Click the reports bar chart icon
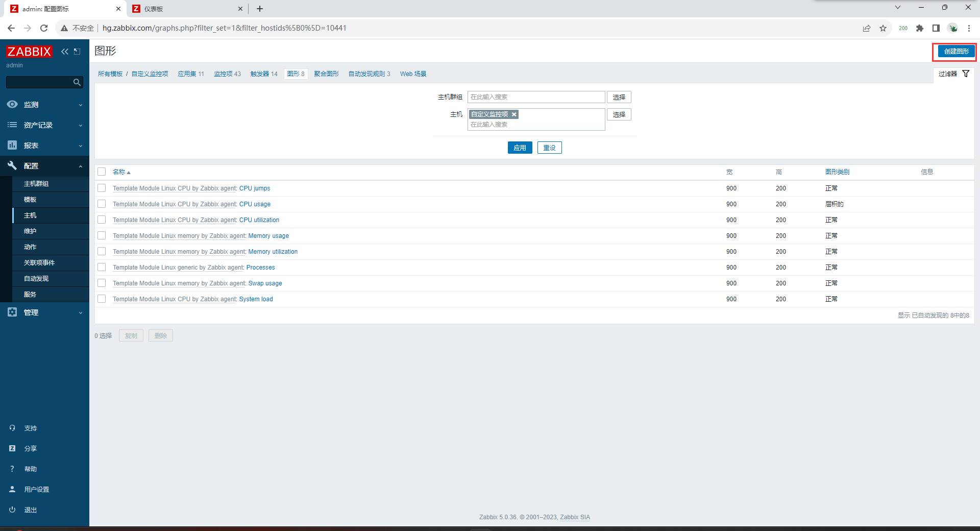Image resolution: width=980 pixels, height=531 pixels. click(x=12, y=145)
